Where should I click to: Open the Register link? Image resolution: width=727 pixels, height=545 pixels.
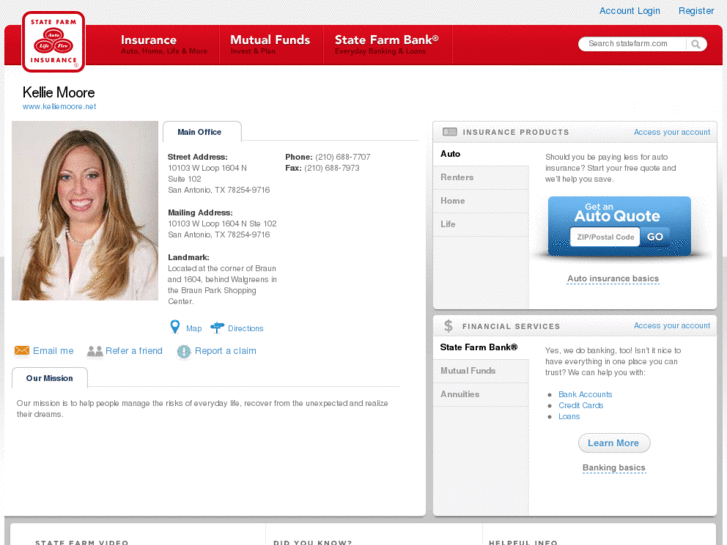[696, 11]
